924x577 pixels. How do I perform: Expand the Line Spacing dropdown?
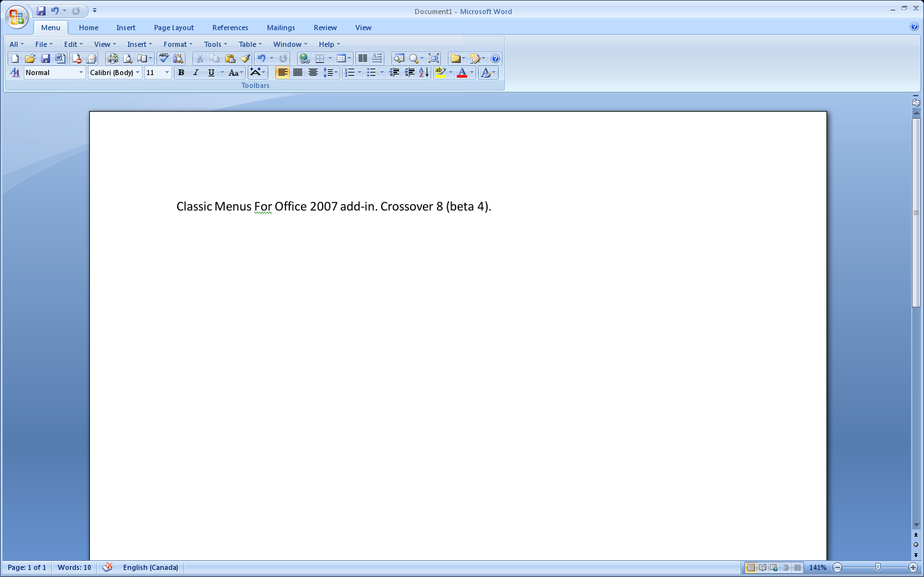tap(336, 73)
